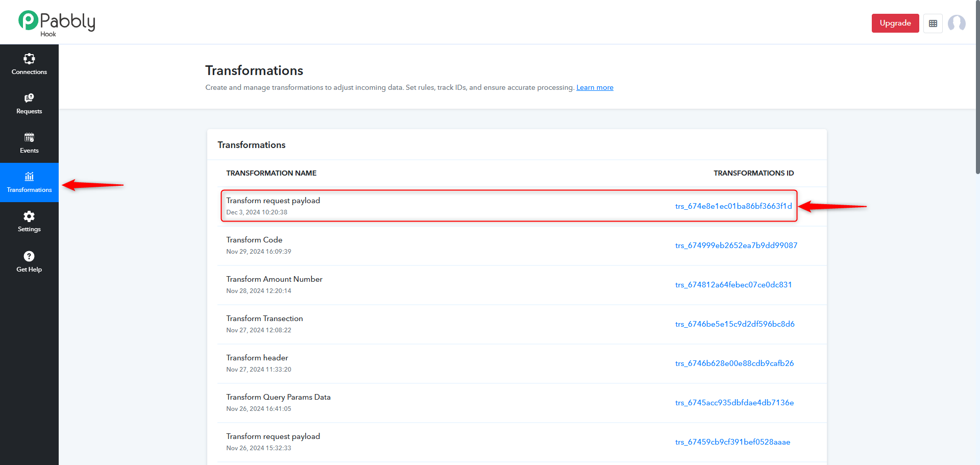Open the Connections sidebar icon

point(29,59)
